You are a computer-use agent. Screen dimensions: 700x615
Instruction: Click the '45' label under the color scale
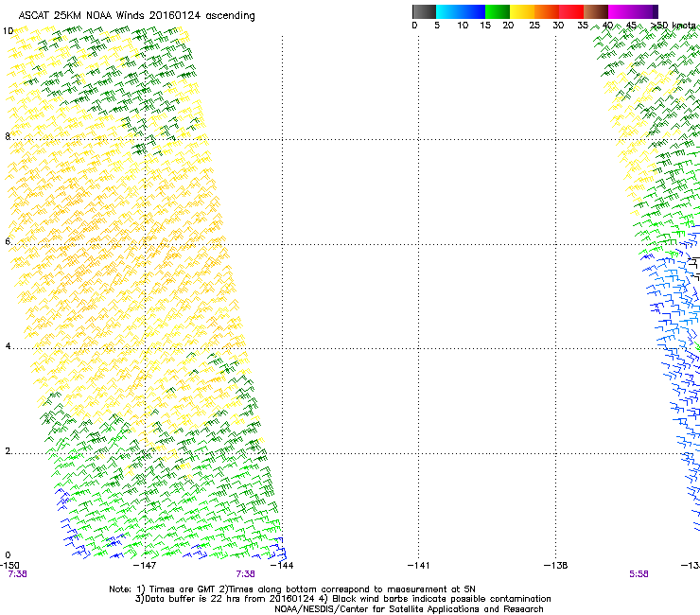[631, 26]
